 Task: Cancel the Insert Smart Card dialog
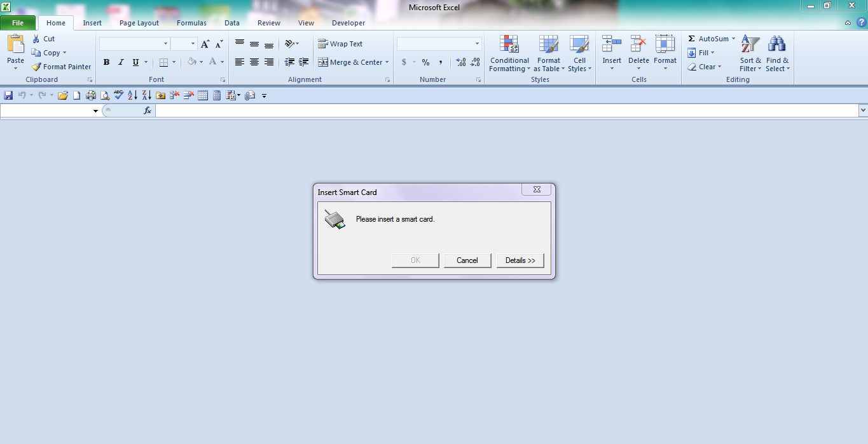[x=467, y=260]
